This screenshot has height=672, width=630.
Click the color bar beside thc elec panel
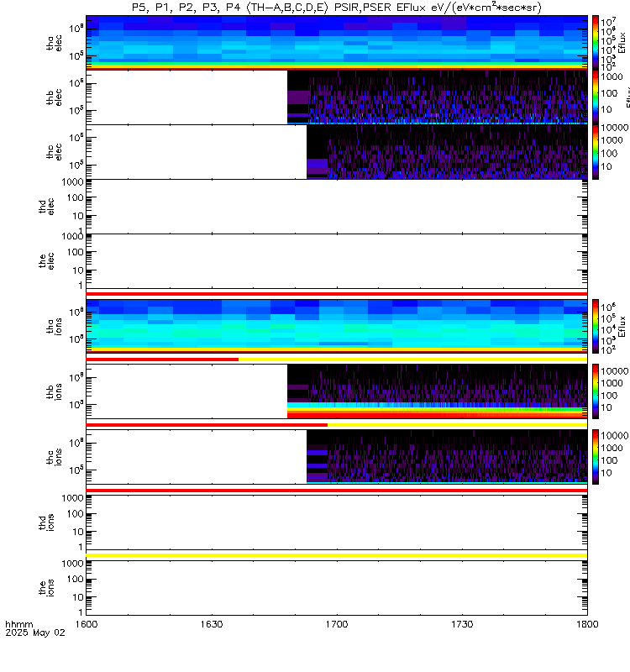coord(596,152)
